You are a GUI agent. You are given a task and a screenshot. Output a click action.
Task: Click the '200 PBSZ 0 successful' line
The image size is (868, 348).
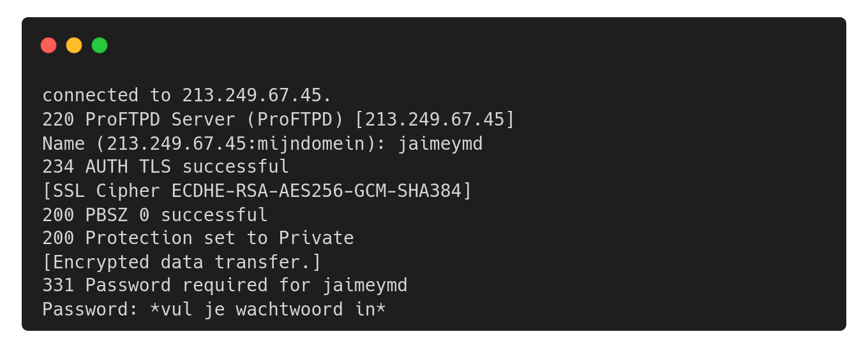(154, 215)
